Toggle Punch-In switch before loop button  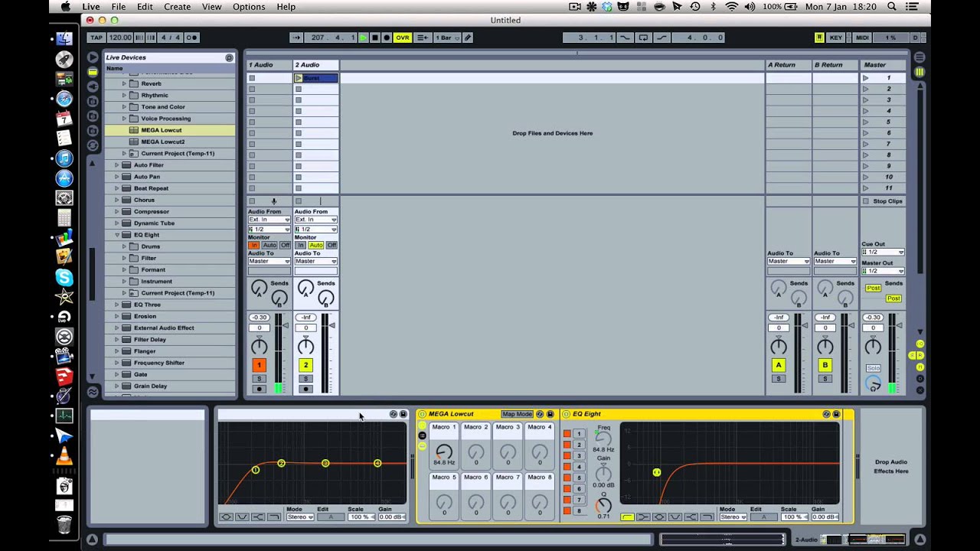(x=625, y=37)
